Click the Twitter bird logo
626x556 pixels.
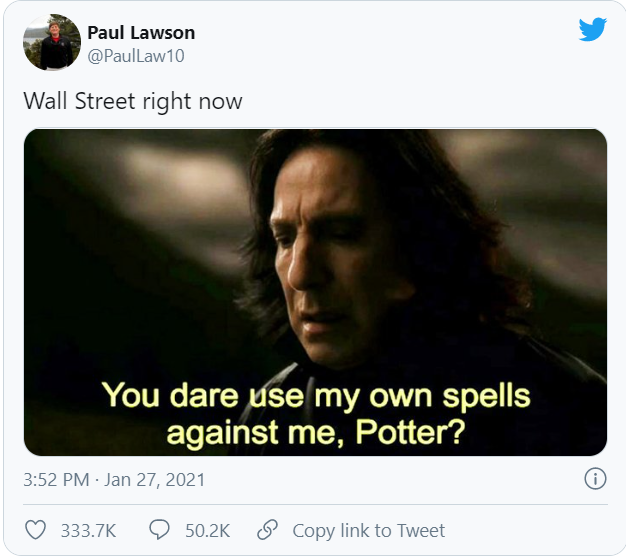tap(593, 30)
